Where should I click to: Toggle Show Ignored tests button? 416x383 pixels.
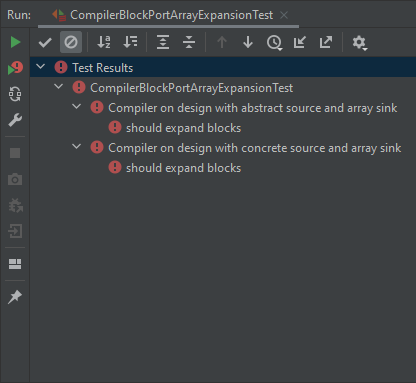point(71,42)
